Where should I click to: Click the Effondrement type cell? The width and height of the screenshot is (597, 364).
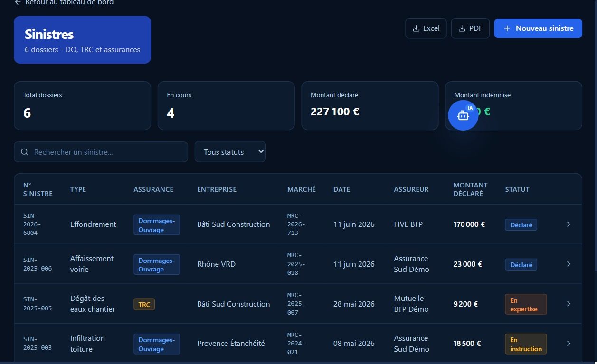(93, 224)
